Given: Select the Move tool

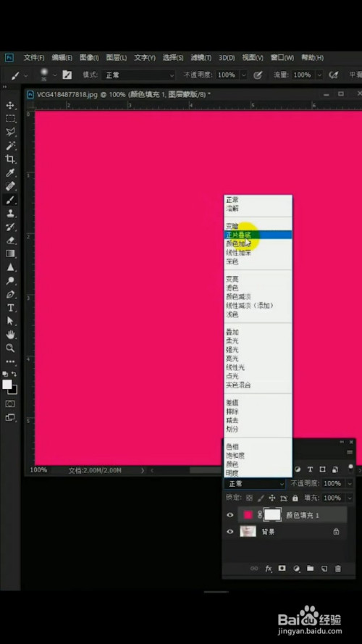Looking at the screenshot, I should tap(10, 105).
